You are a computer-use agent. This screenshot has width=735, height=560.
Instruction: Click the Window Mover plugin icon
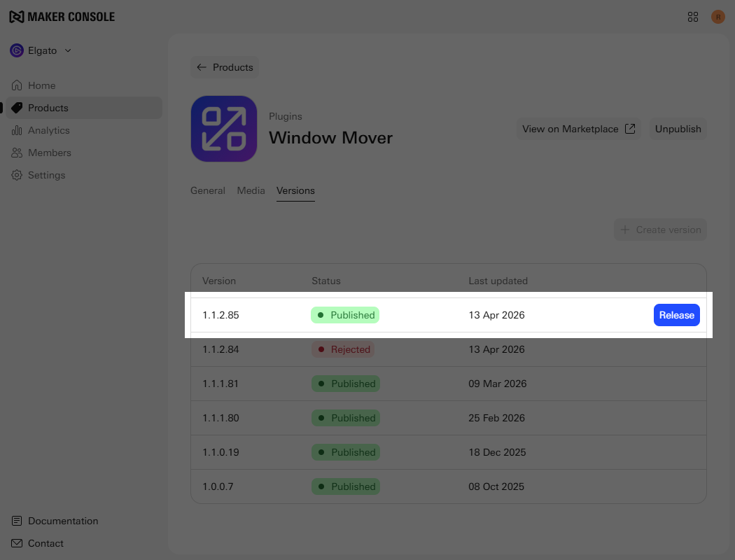click(224, 129)
